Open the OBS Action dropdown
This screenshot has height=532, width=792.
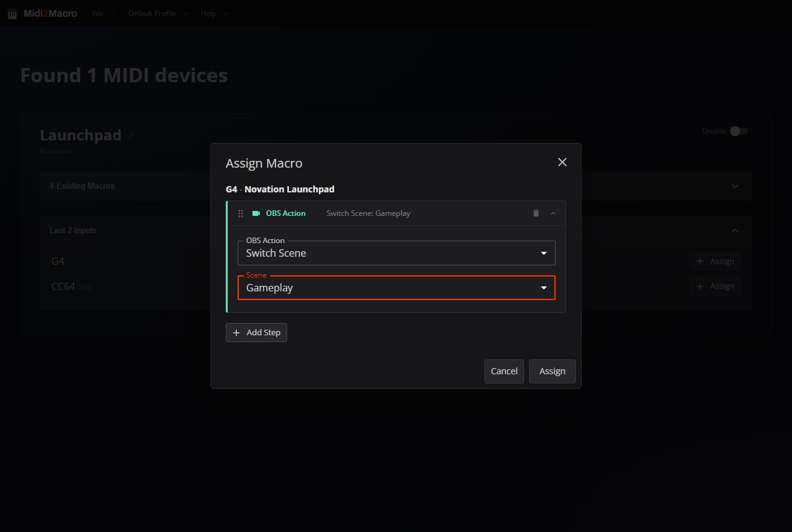tap(397, 253)
